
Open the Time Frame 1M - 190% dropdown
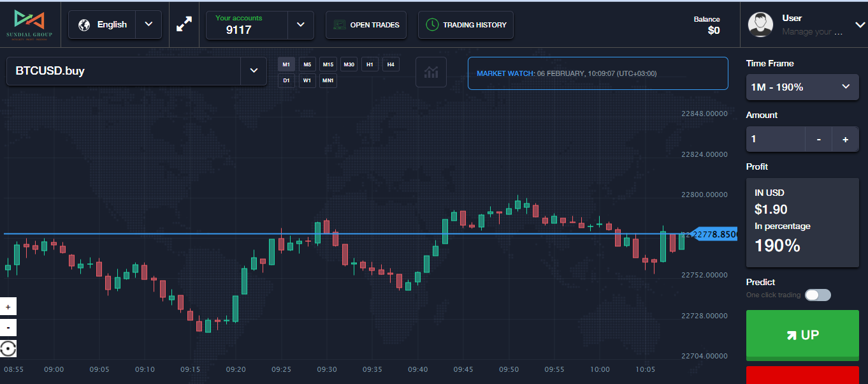coord(802,87)
